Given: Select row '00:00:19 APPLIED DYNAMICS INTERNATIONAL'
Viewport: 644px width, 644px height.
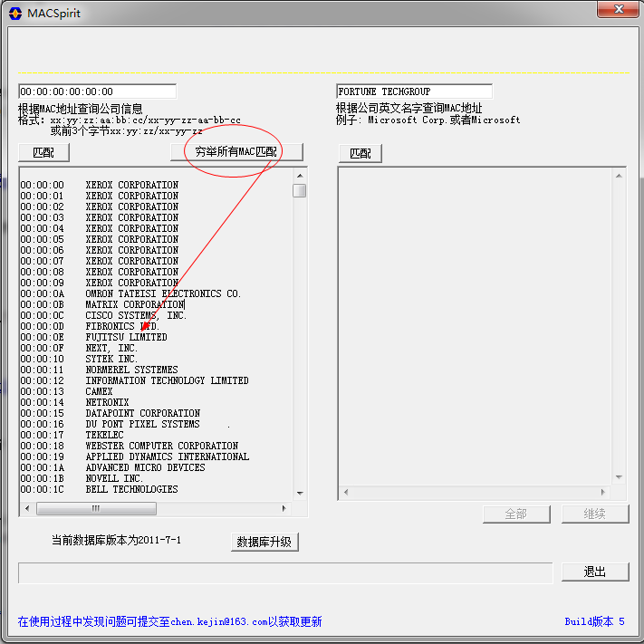Looking at the screenshot, I should point(135,457).
